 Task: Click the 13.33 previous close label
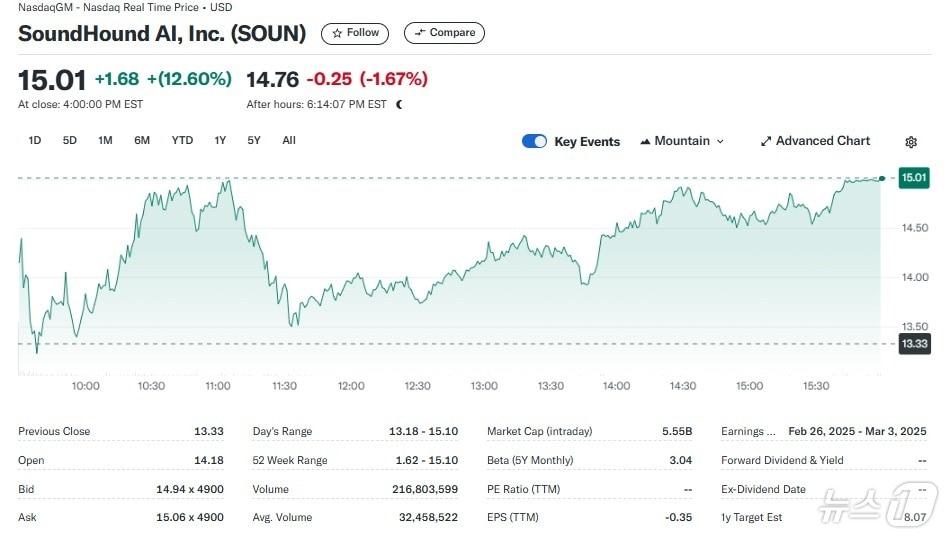[x=914, y=344]
